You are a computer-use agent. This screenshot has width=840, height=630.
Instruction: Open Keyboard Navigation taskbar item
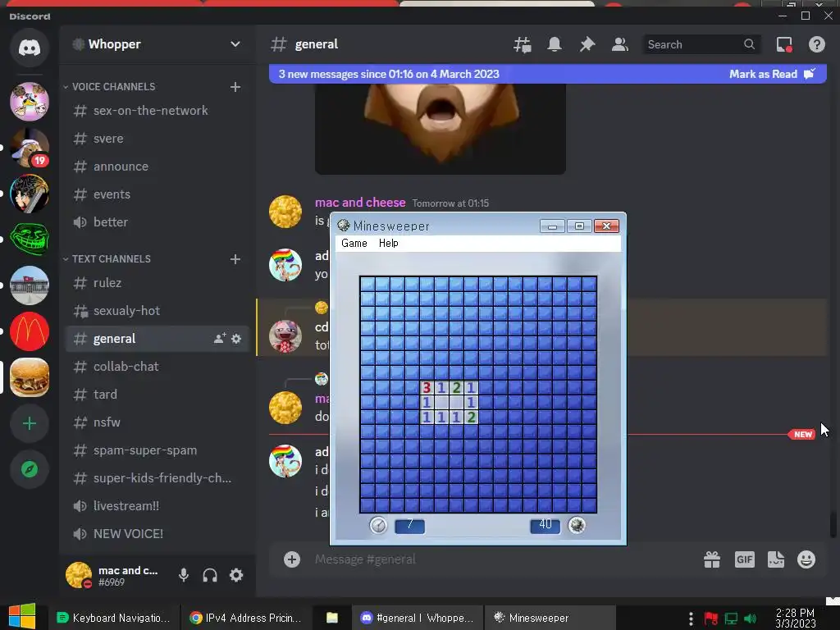113,618
